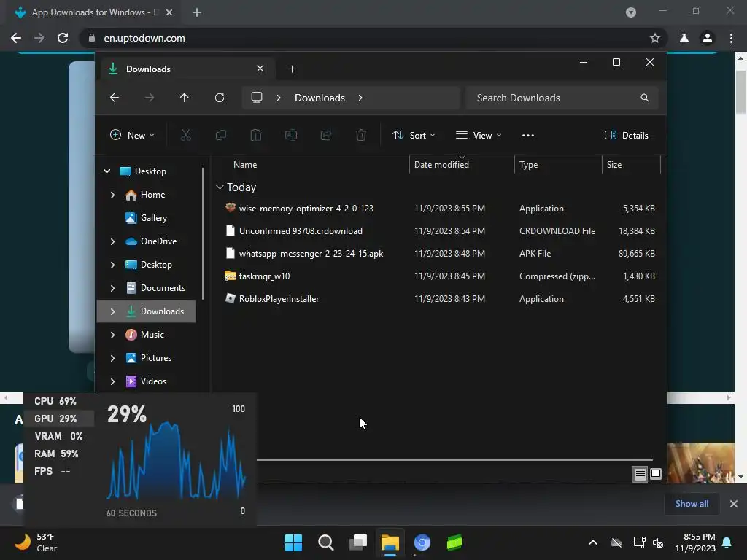Select Videos in the navigation pane
747x560 pixels.
tap(153, 381)
